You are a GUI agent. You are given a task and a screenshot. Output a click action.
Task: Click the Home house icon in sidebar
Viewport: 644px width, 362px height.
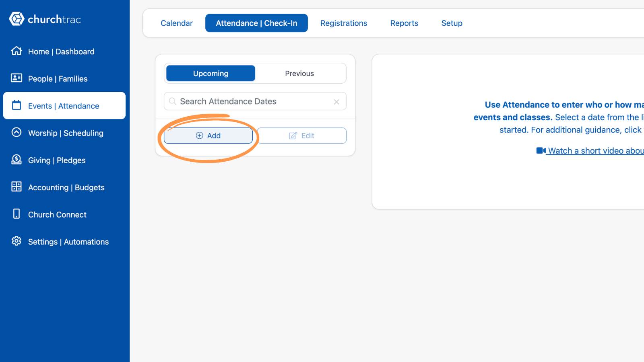17,51
